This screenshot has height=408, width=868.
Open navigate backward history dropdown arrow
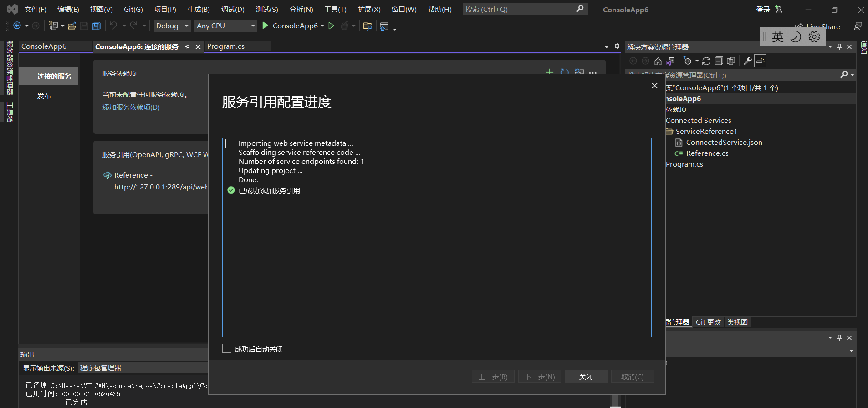[26, 26]
